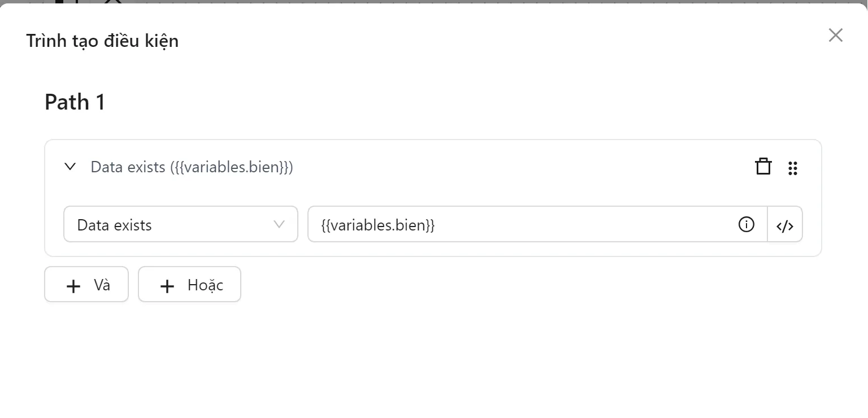Click the condition summary text header
Viewport: 868px width, 418px height.
coord(192,167)
